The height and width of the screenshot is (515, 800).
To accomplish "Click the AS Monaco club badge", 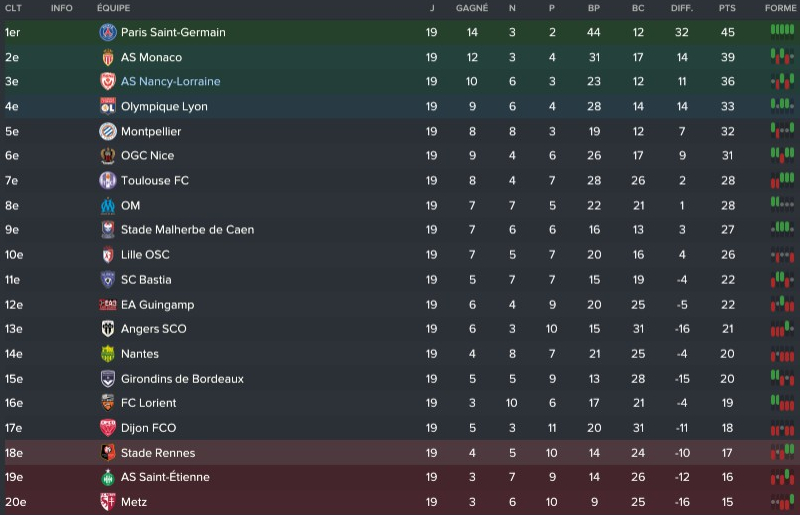I will (x=108, y=57).
